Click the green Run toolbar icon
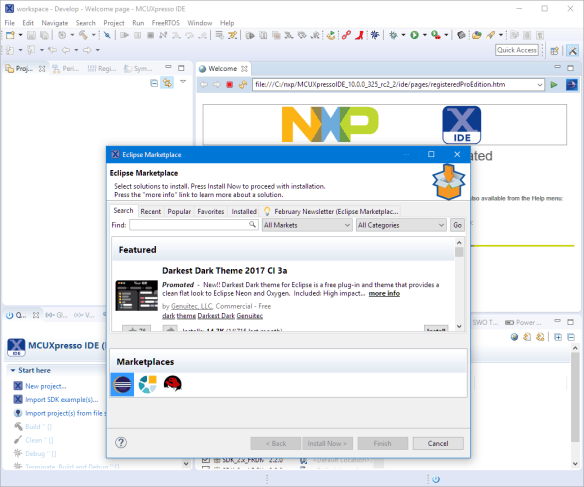Screen dimensions: 584x487 coord(414,35)
